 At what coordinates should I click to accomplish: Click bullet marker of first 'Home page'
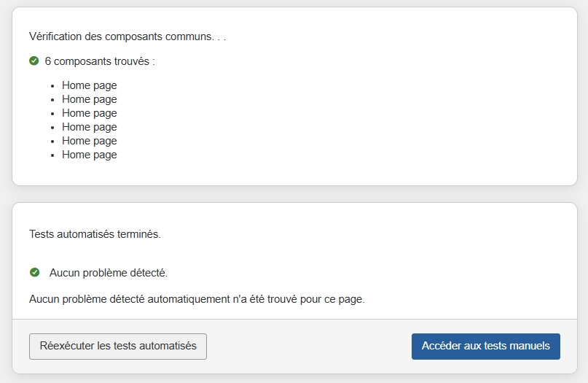(53, 86)
